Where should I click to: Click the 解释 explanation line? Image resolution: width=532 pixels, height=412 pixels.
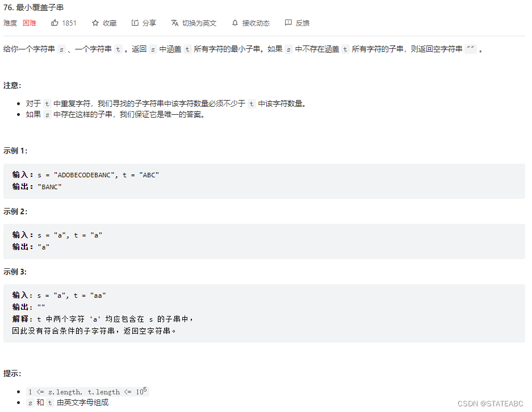pos(103,319)
